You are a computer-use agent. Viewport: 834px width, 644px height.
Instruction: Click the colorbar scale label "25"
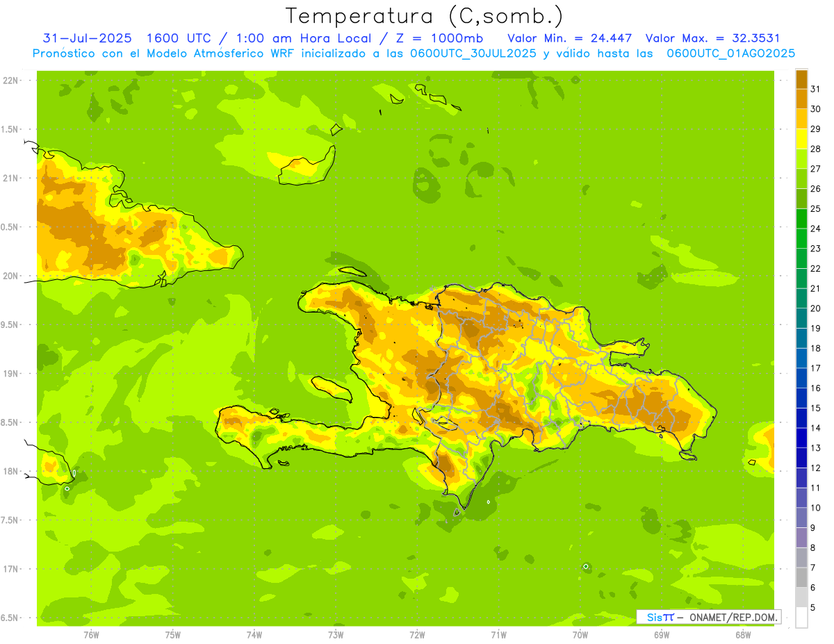point(815,208)
